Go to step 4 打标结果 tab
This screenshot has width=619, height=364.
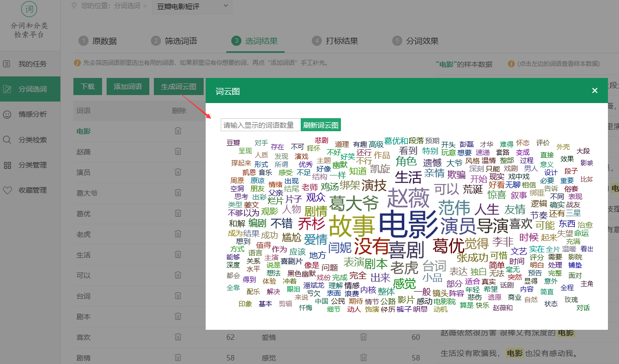335,41
